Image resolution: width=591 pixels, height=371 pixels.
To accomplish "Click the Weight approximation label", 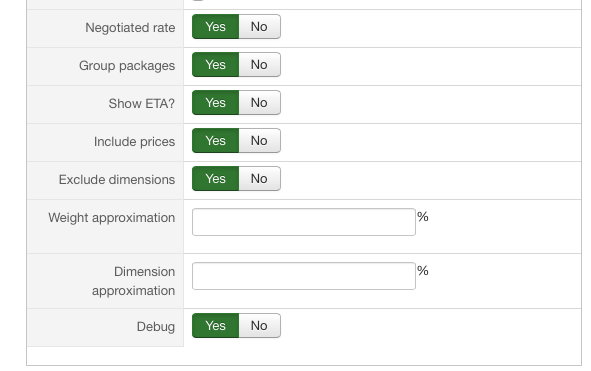I will coord(112,218).
